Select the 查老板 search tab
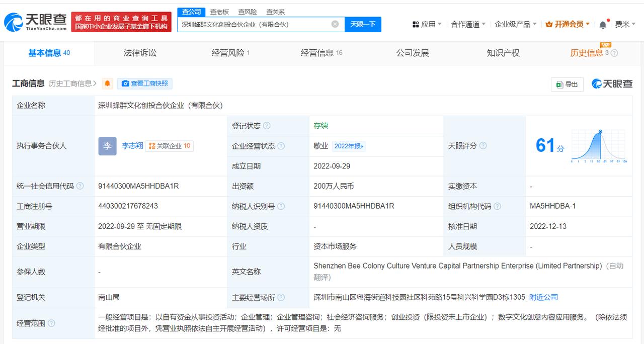 pos(219,12)
